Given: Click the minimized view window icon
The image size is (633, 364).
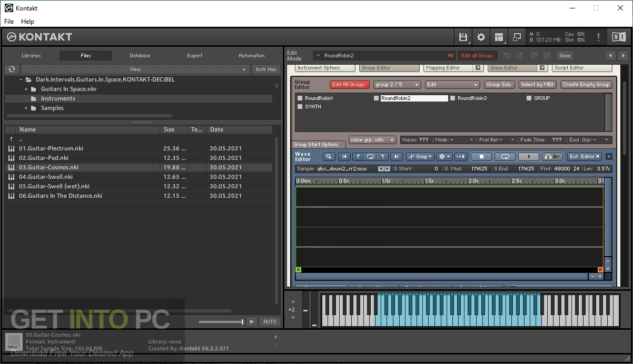Looking at the screenshot, I should coord(517,37).
